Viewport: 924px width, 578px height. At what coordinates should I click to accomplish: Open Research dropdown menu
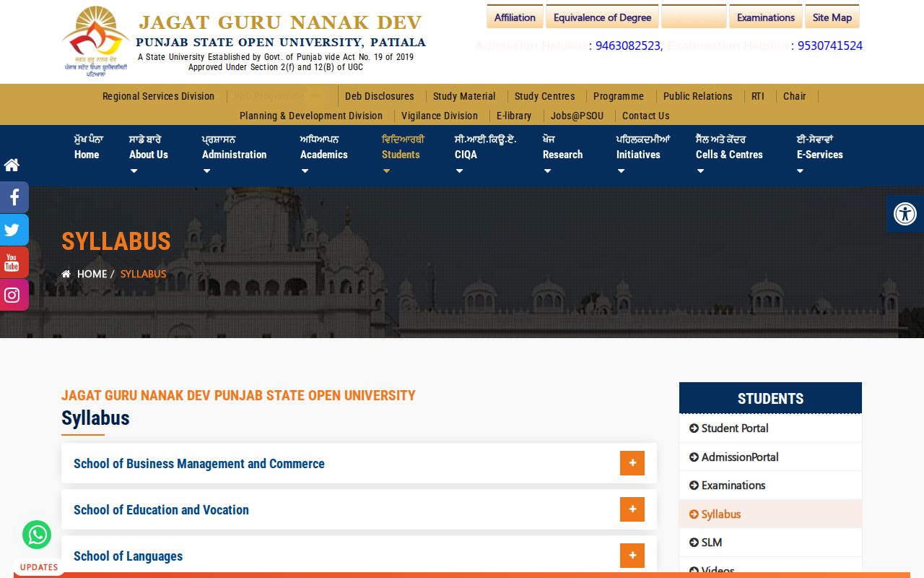[x=562, y=155]
